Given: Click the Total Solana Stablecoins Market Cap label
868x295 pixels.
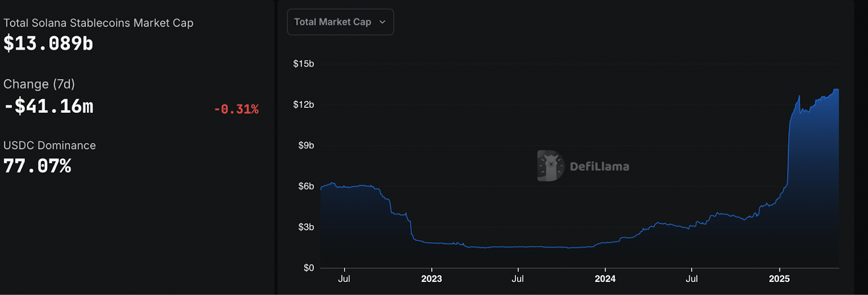Looking at the screenshot, I should coord(98,23).
